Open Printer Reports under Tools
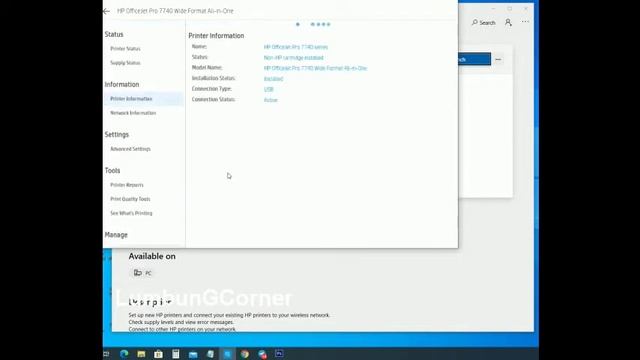 pyautogui.click(x=127, y=185)
